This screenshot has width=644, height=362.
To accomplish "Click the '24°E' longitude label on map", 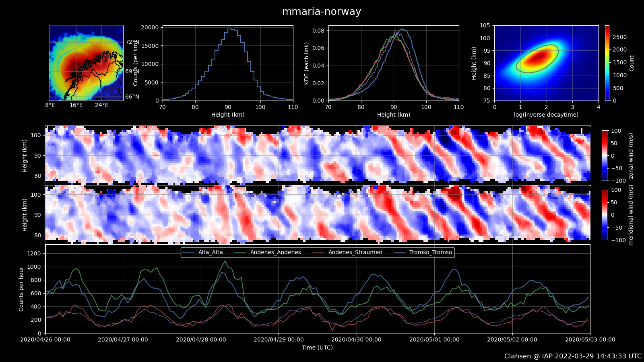I will pos(101,105).
